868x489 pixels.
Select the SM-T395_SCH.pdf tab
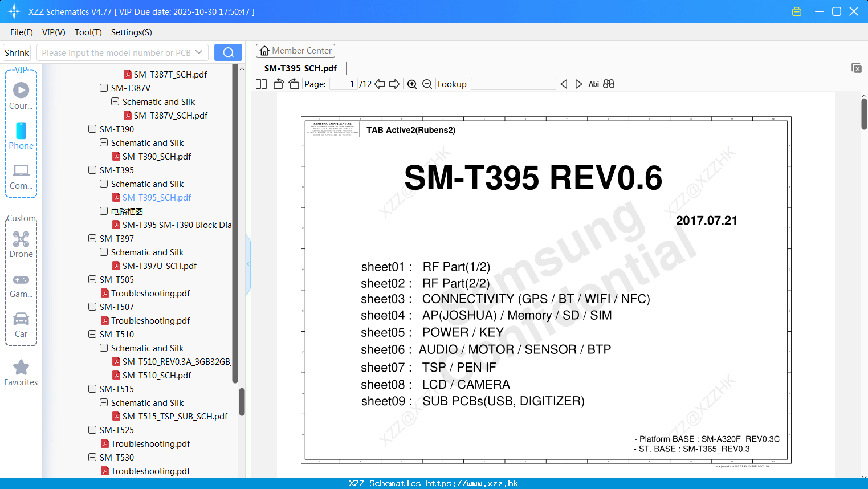pyautogui.click(x=300, y=68)
